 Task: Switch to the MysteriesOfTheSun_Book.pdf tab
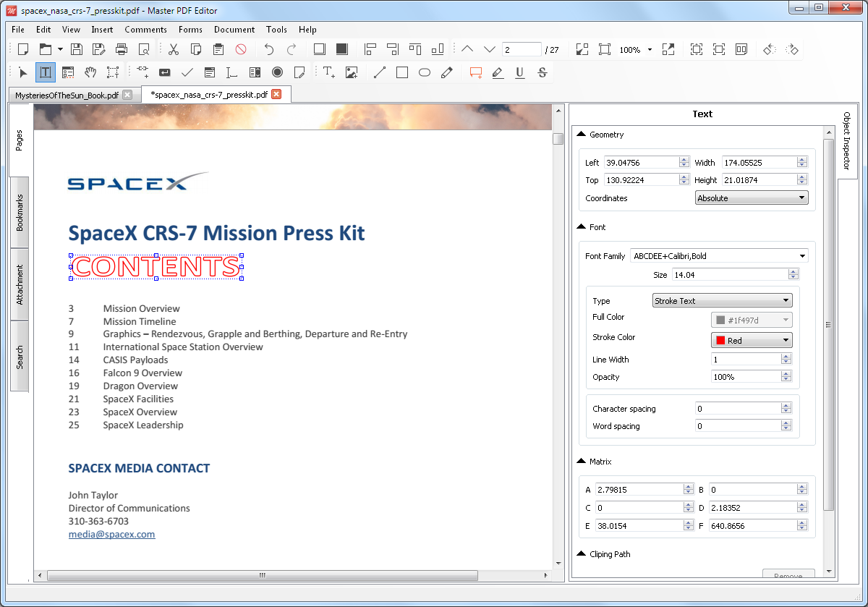[67, 95]
